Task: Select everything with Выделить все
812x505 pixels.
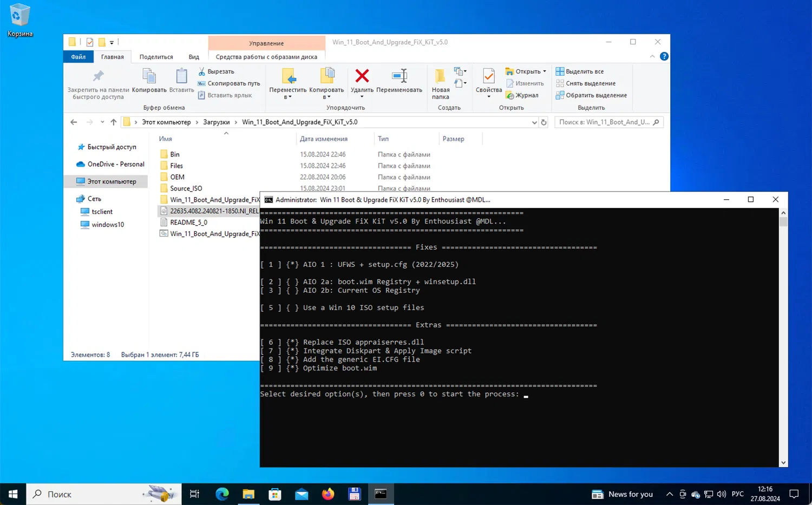Action: [580, 71]
